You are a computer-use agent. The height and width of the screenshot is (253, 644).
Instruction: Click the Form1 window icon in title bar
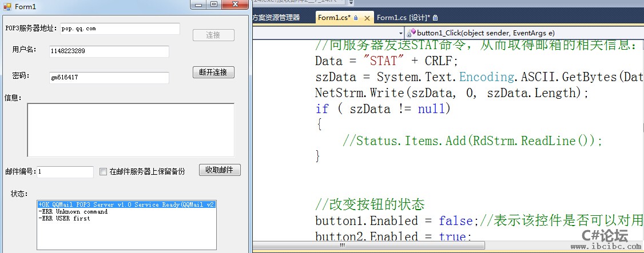click(x=7, y=6)
